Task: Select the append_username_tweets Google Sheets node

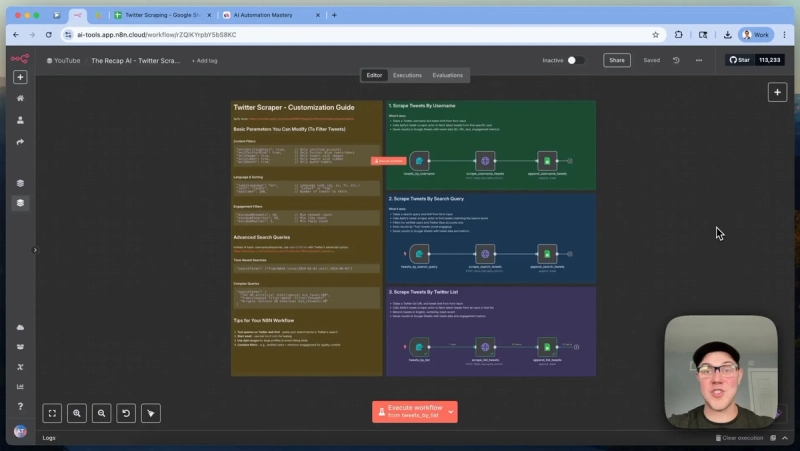Action: point(547,161)
